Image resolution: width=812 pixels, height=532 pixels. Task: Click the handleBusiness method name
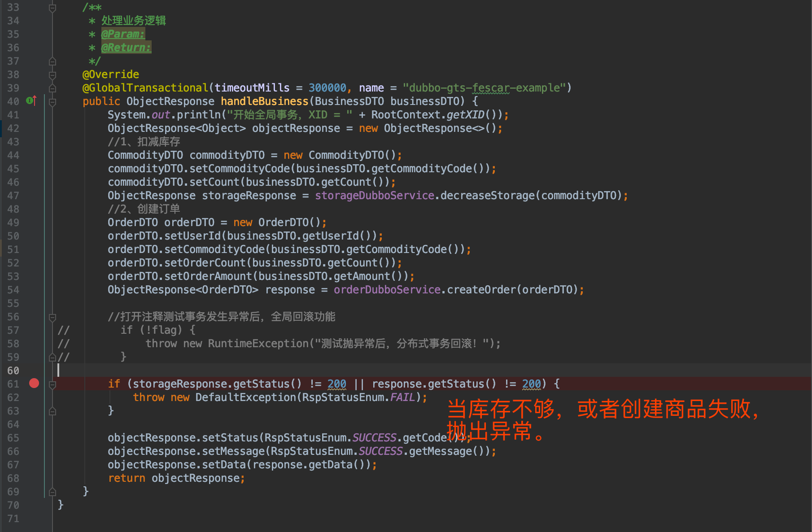tap(265, 101)
